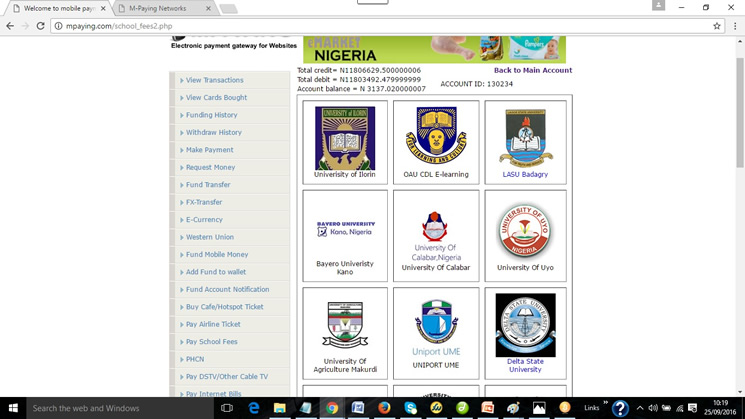
Task: Click the Windows search box
Action: pos(120,408)
